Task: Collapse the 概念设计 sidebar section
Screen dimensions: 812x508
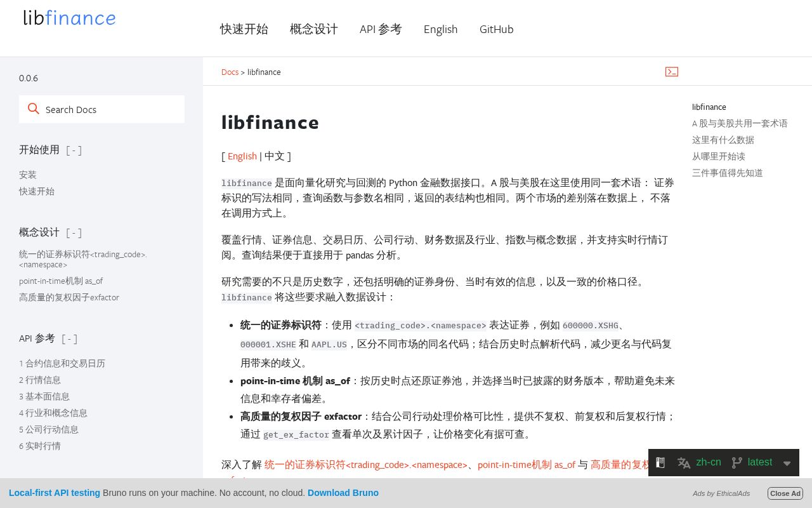Action: (x=74, y=232)
